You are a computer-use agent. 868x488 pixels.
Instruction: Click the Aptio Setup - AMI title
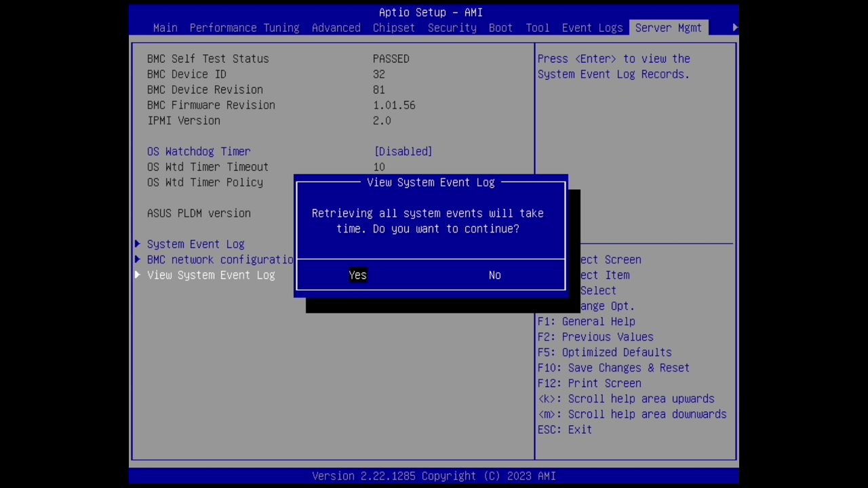click(x=431, y=12)
